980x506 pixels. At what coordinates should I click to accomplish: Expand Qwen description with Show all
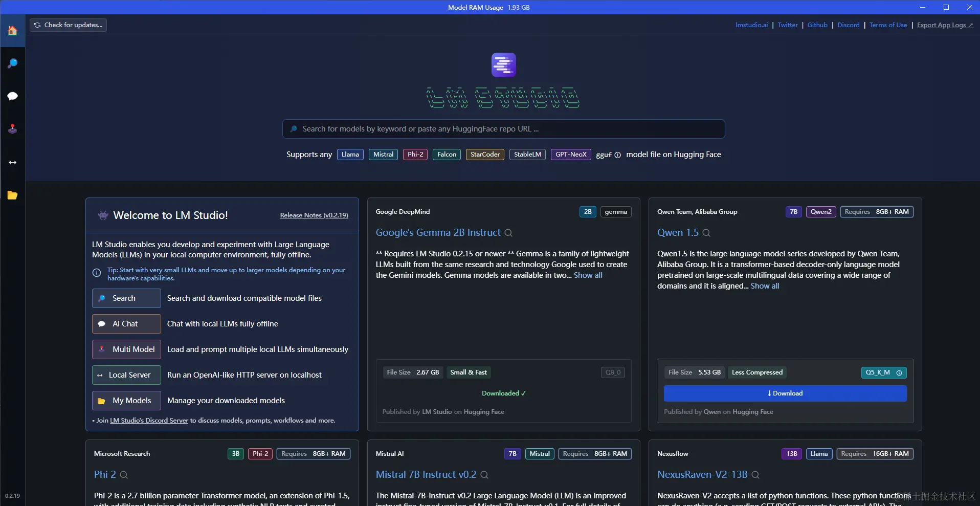[x=765, y=286]
